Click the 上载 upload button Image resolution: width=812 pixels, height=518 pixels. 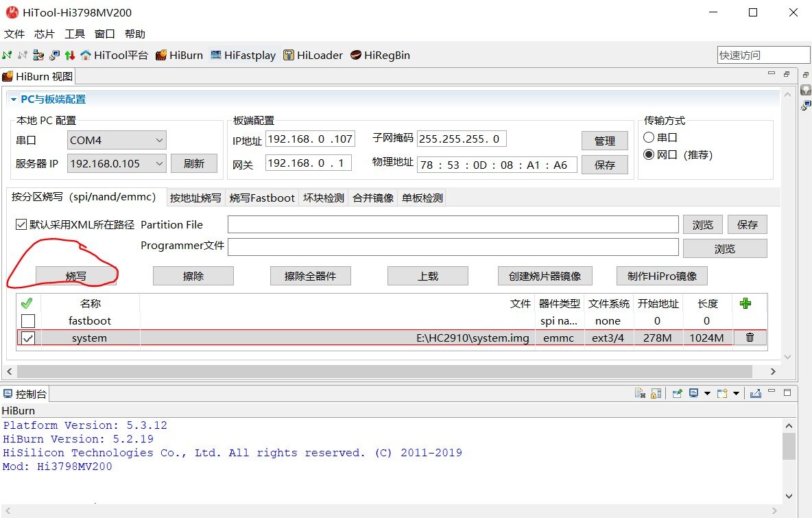coord(428,276)
